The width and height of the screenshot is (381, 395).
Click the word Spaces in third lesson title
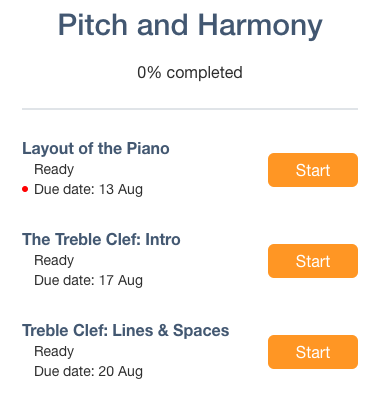tap(201, 331)
